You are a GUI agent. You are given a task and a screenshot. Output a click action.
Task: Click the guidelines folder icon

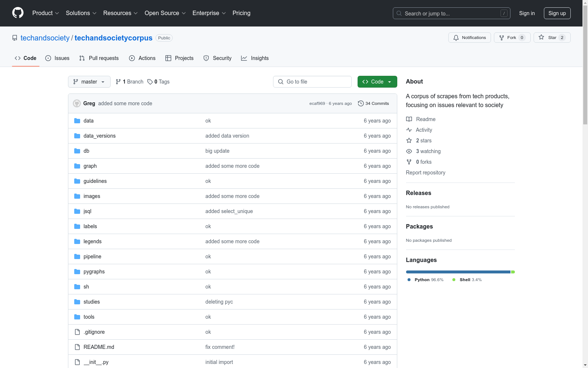coord(77,181)
